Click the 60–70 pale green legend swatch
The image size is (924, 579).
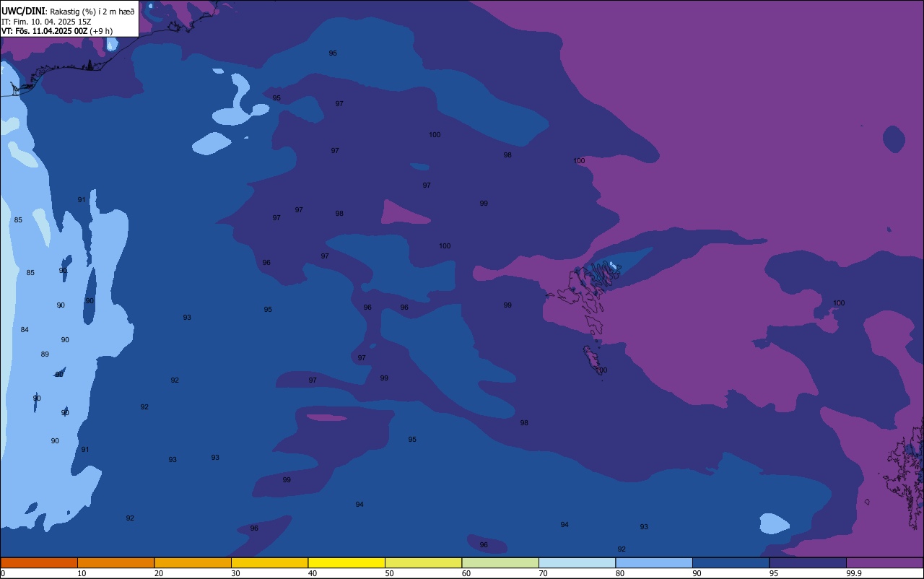pyautogui.click(x=500, y=562)
